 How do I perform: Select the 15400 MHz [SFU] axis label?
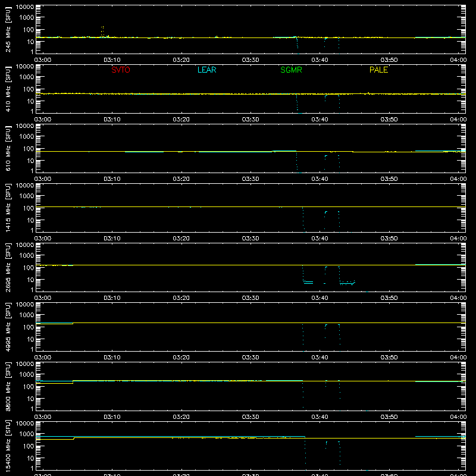coord(8,446)
